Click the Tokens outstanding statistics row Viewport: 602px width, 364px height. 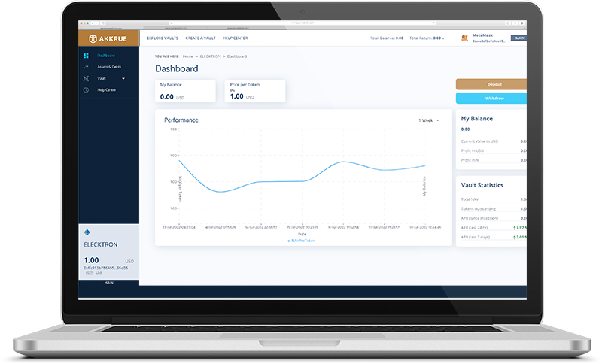[x=494, y=209]
